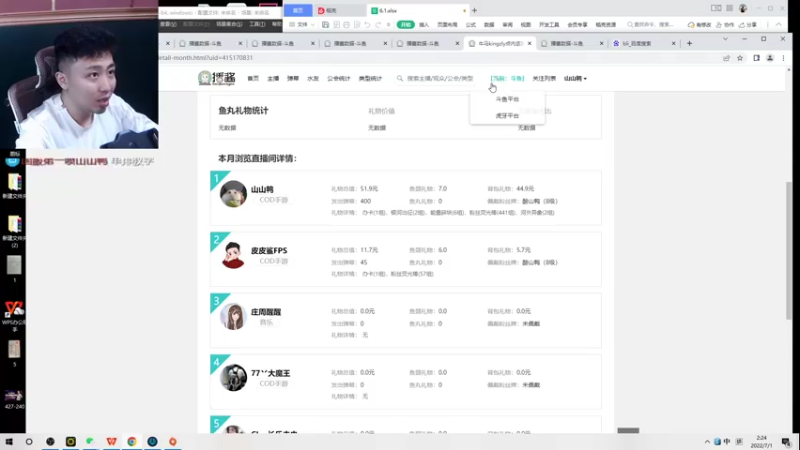Click the avatar of 山山鸭
This screenshot has height=450, width=800.
coord(233,194)
